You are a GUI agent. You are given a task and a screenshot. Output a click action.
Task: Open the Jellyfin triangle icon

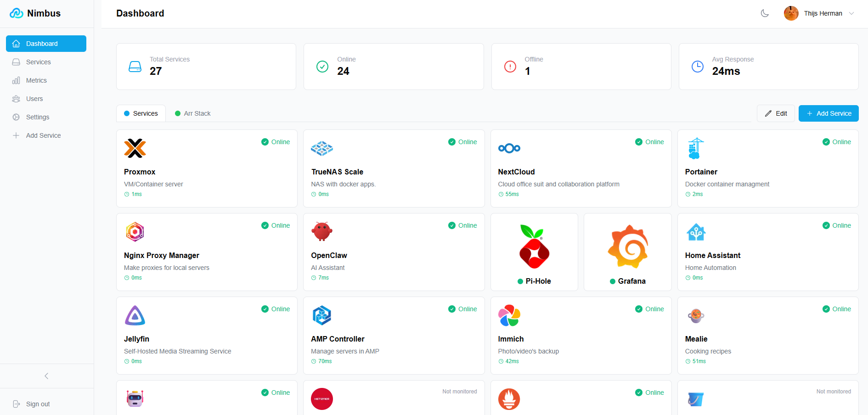pos(135,315)
